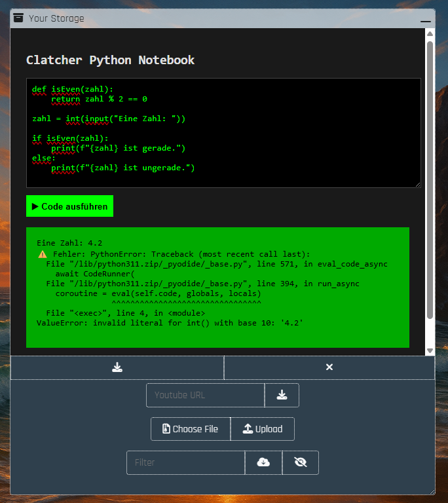Click into the Filter text field
The width and height of the screenshot is (448, 503).
point(186,462)
